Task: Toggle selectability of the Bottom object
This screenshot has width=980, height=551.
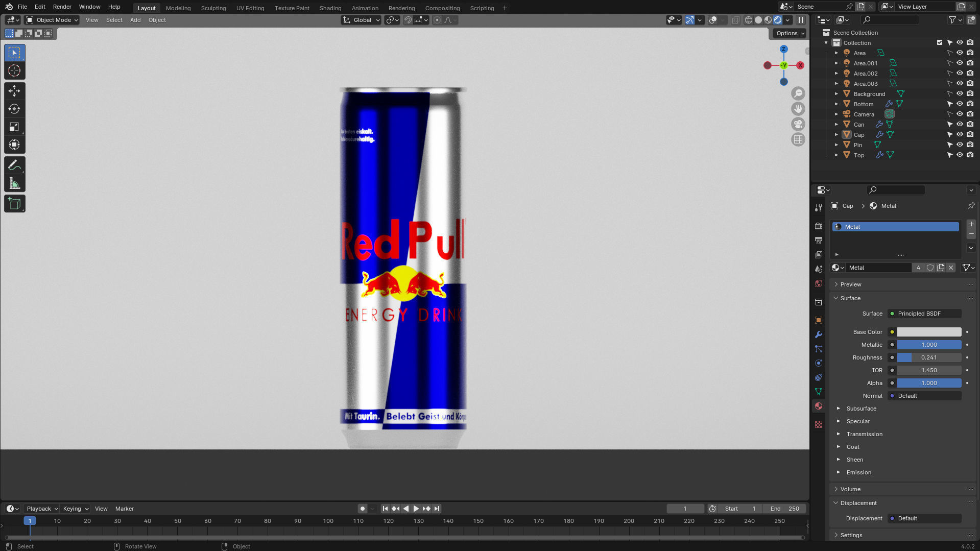Action: click(950, 104)
